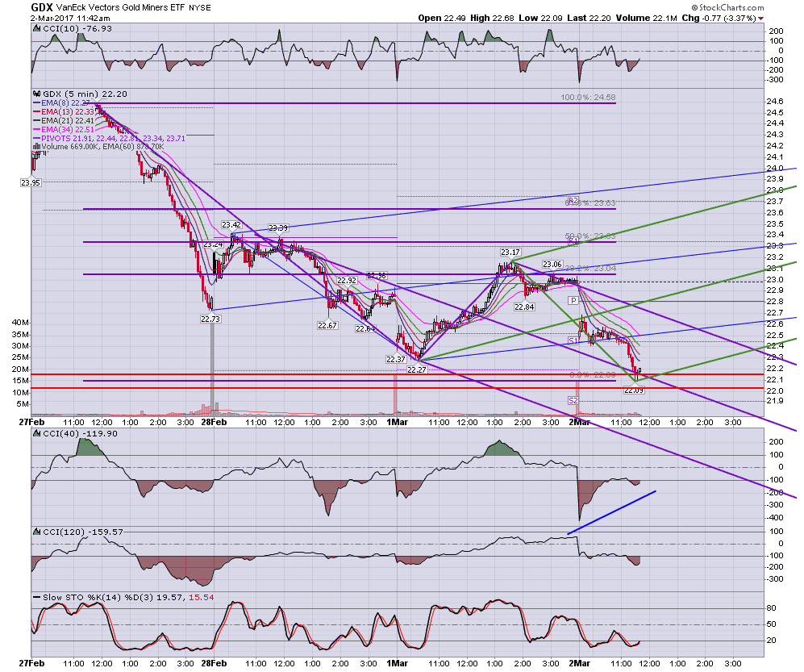Click the CCI(120) -159.57 label
The height and width of the screenshot is (672, 804).
[x=83, y=532]
